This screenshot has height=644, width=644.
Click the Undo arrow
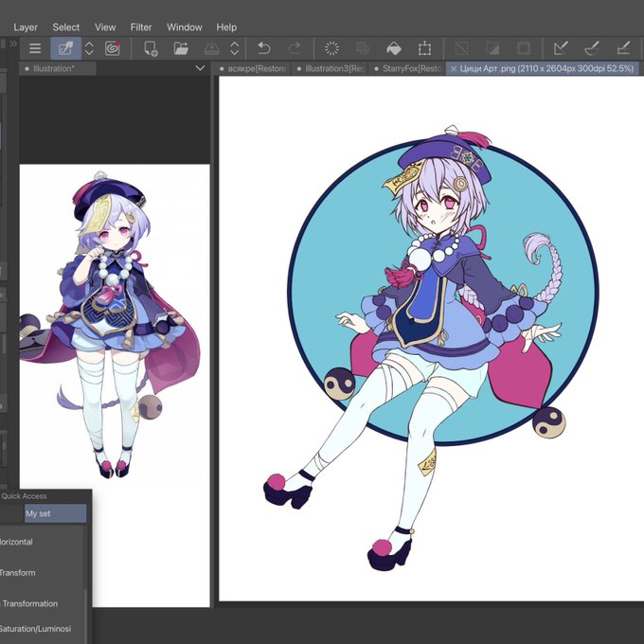pyautogui.click(x=263, y=48)
